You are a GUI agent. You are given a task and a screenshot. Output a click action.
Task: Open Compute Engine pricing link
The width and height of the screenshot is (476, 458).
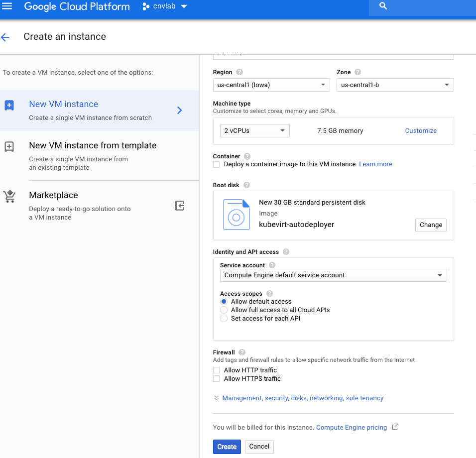coord(352,428)
